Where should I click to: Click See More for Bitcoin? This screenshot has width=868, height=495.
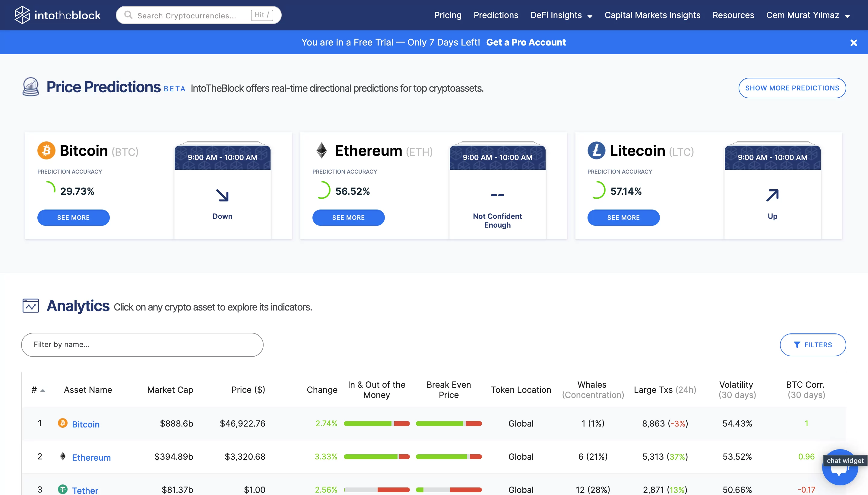[x=74, y=218]
